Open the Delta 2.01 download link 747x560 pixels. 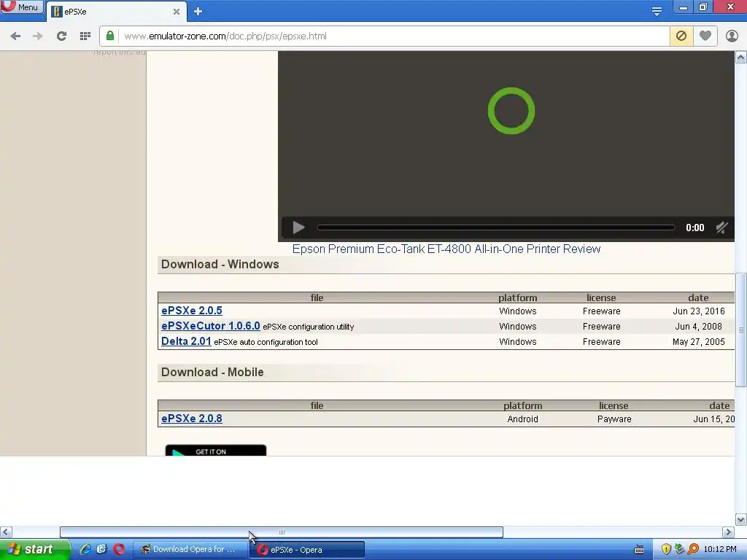[x=186, y=341]
